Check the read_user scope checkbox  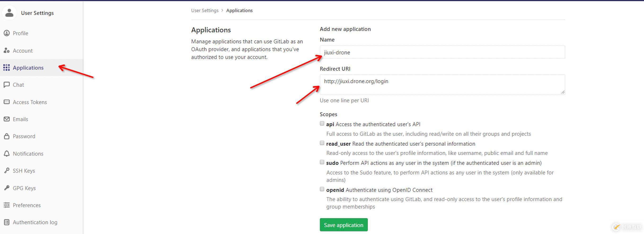point(322,143)
